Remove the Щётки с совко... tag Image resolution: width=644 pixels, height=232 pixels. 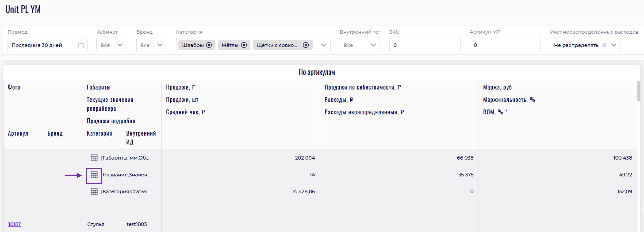(306, 45)
